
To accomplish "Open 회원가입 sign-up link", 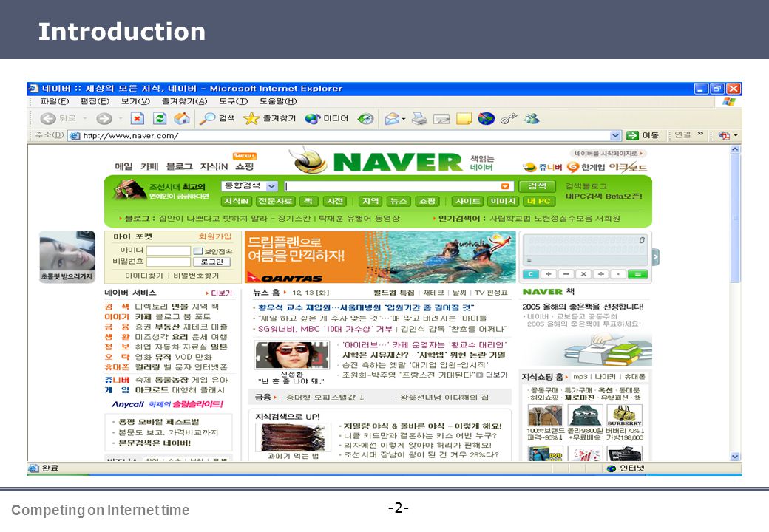I will tap(215, 236).
